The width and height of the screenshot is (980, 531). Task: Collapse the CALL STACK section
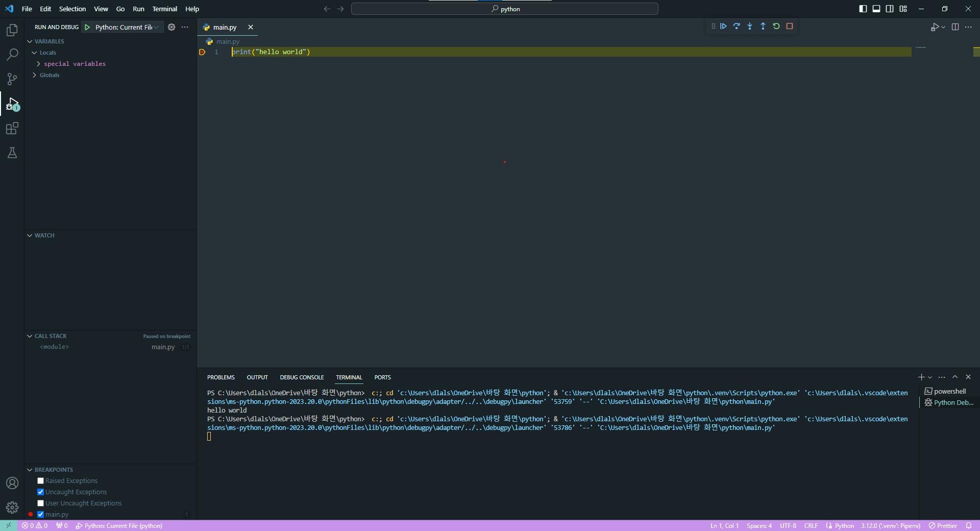coord(30,336)
